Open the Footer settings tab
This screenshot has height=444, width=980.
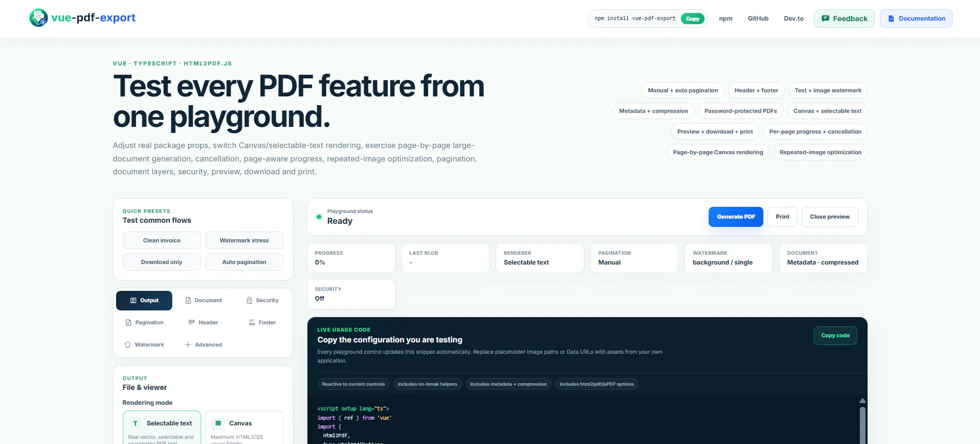point(262,322)
